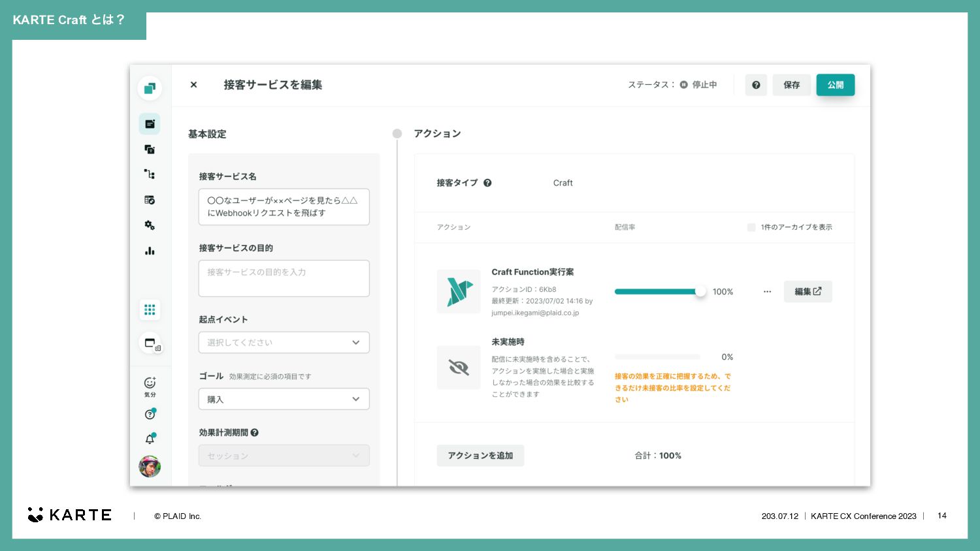Open the three-dot more options menu
Image resolution: width=980 pixels, height=551 pixels.
click(767, 292)
